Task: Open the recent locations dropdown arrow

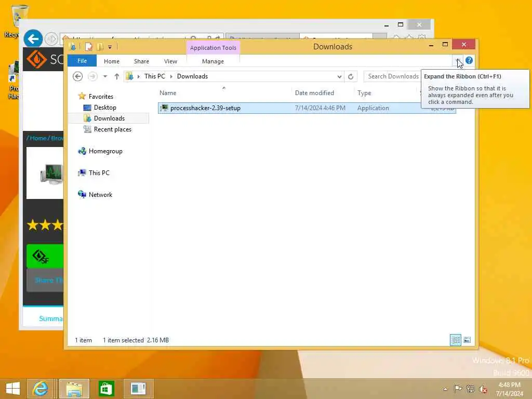Action: pos(105,76)
